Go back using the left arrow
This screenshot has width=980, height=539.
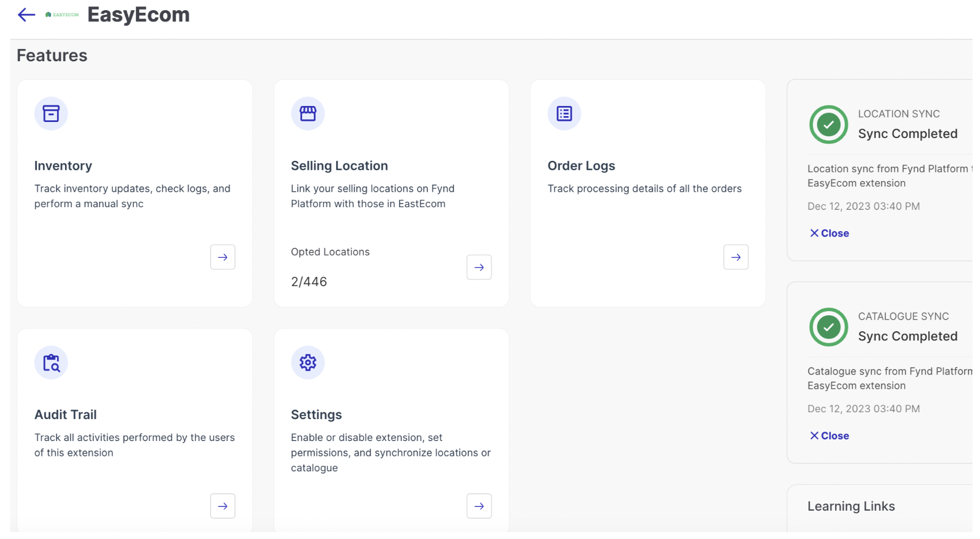pyautogui.click(x=26, y=14)
